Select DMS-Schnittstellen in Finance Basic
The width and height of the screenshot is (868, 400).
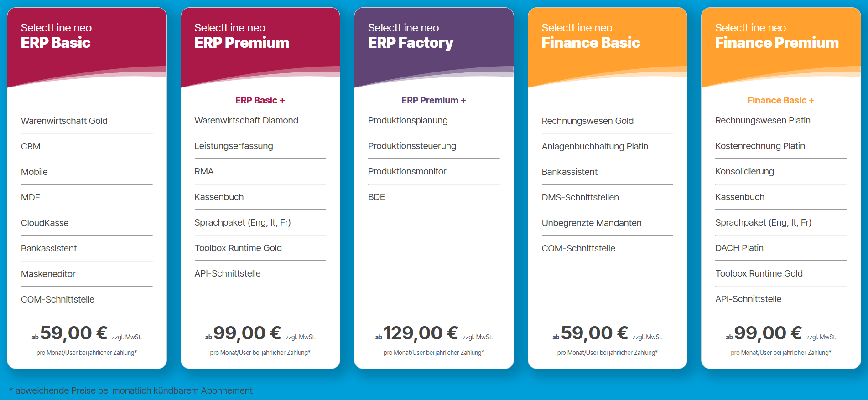(580, 197)
